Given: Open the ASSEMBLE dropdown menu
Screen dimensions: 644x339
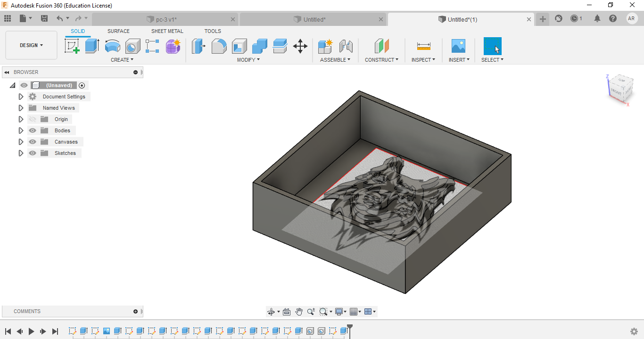Looking at the screenshot, I should (x=335, y=60).
